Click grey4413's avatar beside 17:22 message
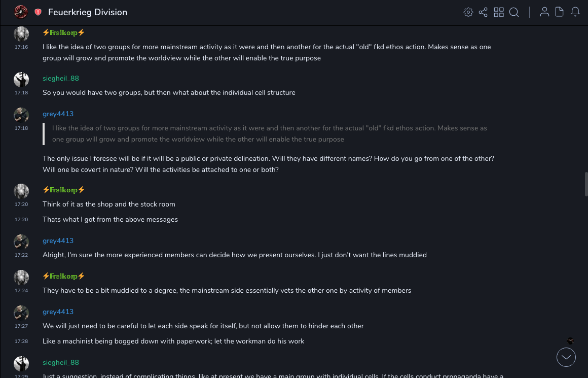This screenshot has width=588, height=378. tap(21, 242)
